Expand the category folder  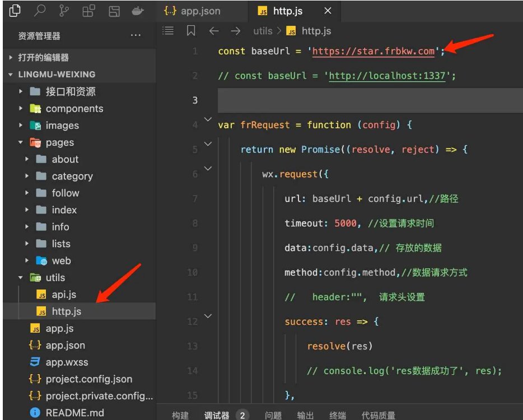tap(80, 176)
